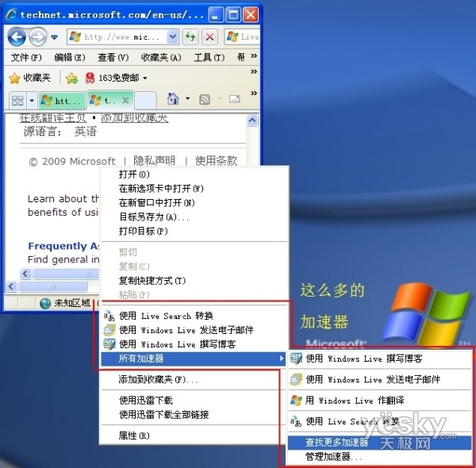Click 用 Windows Live 作翻译 icon
476x468 pixels.
click(x=296, y=401)
